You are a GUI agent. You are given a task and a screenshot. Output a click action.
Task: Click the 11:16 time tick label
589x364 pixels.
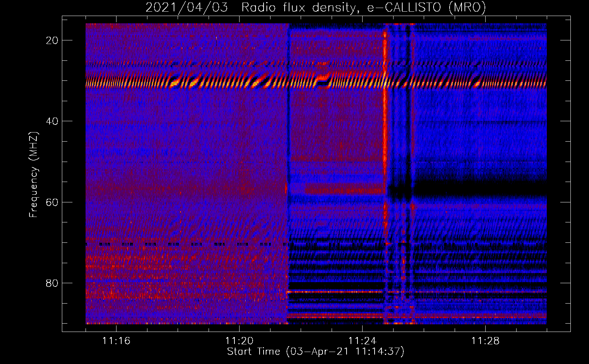(116, 341)
